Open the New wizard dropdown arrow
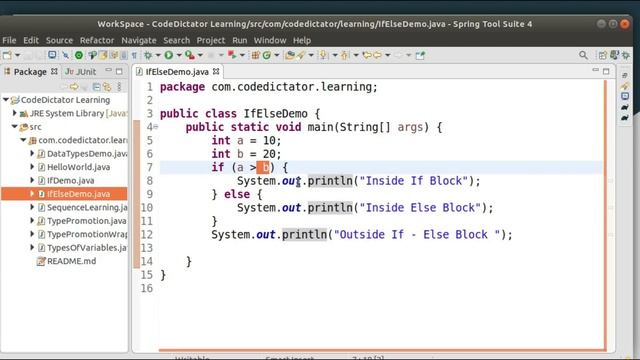The height and width of the screenshot is (360, 640). 18,55
